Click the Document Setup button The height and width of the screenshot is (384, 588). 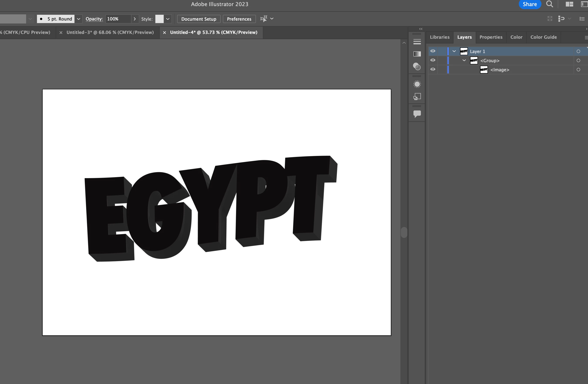pos(199,19)
